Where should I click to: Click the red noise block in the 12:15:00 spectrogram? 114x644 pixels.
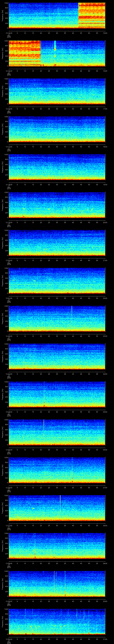[25, 53]
